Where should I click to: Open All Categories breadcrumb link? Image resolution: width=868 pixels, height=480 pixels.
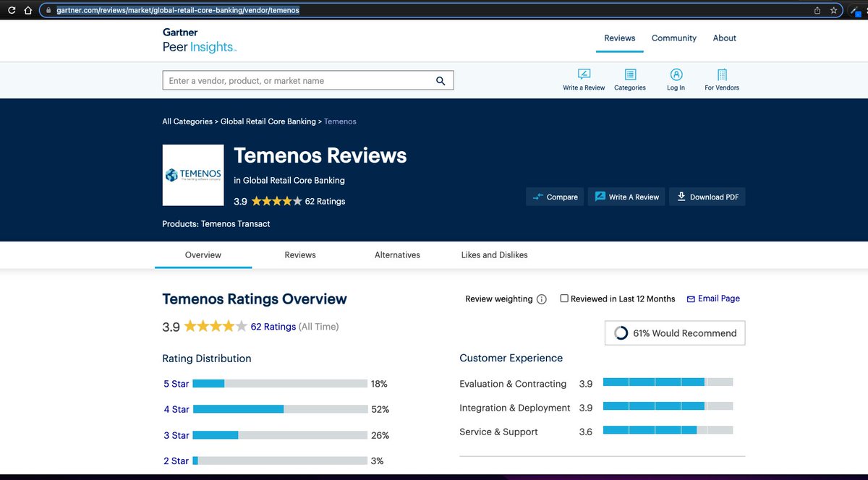[187, 121]
